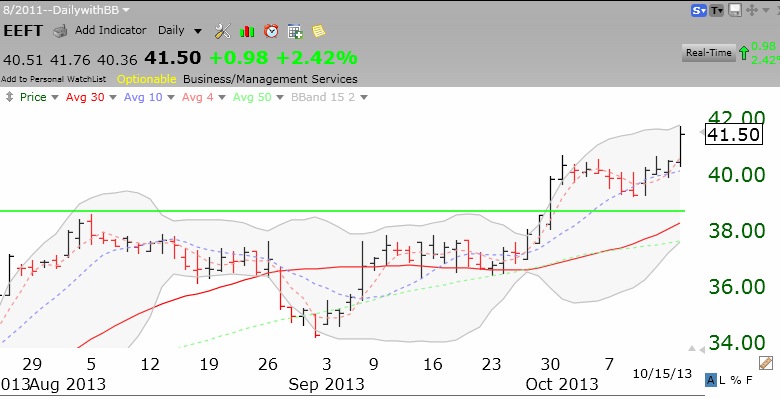Click the 41.50 last price value in header
The height and width of the screenshot is (399, 780).
[x=173, y=58]
